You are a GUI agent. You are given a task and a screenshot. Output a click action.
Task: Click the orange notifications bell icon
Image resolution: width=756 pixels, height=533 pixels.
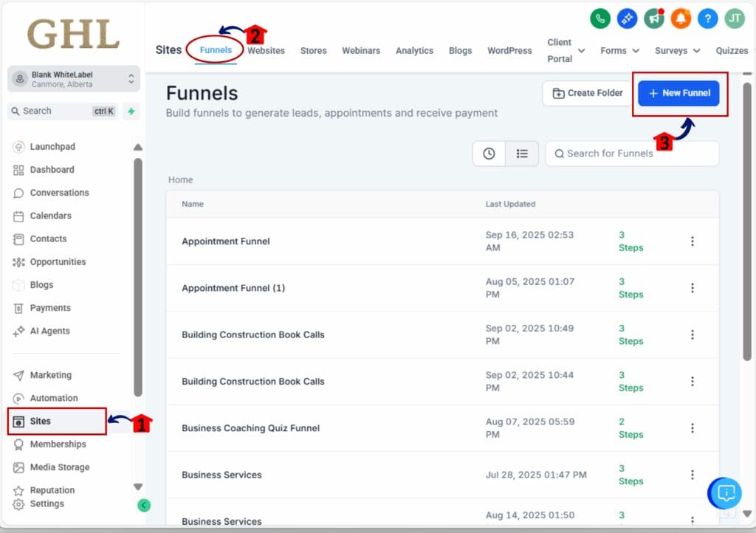tap(681, 18)
